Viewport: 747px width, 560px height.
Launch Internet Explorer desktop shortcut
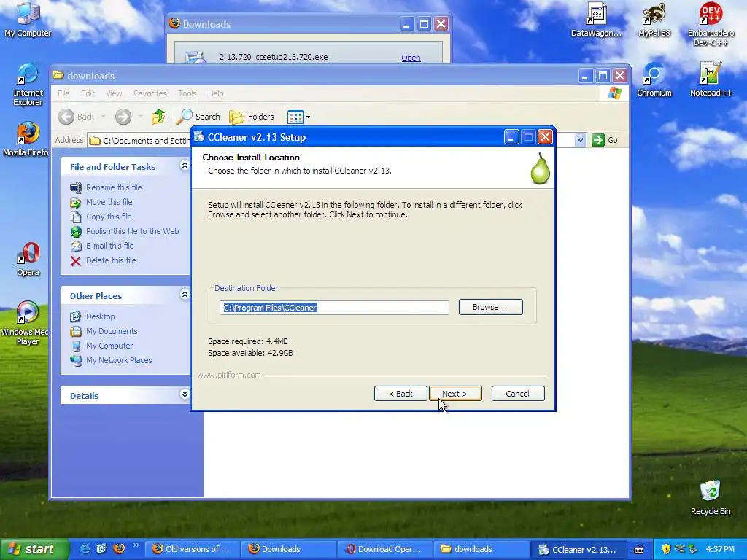click(28, 85)
